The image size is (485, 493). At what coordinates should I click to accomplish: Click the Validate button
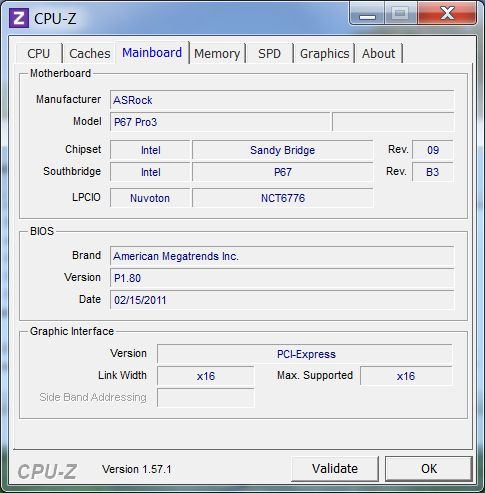click(335, 469)
